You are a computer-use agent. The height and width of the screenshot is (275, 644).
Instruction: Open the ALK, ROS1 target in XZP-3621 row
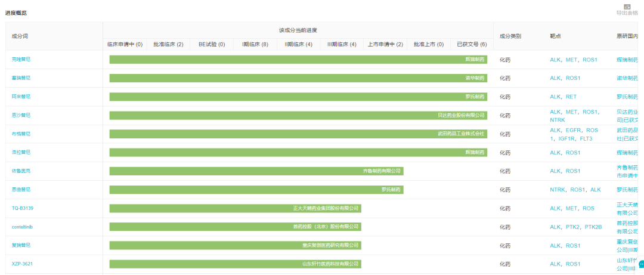(565, 264)
